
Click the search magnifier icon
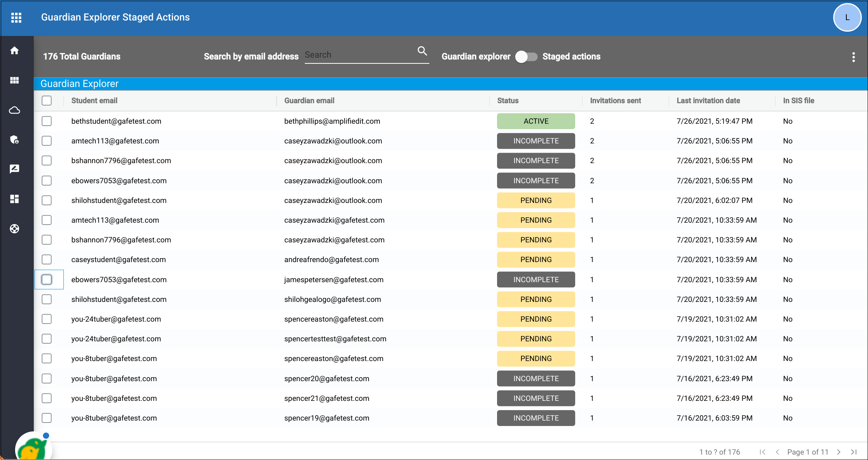[422, 51]
